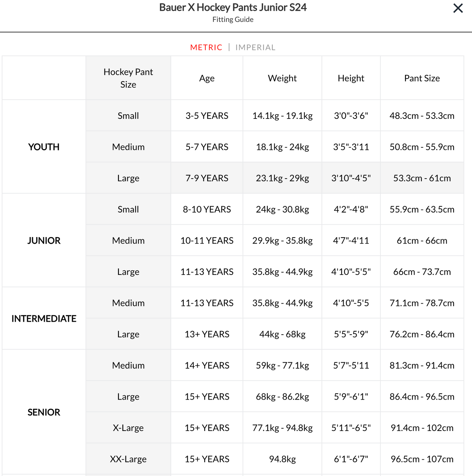Click the lone '94.8kg' weight cell
Screen dimensions: 472x476
tap(282, 459)
